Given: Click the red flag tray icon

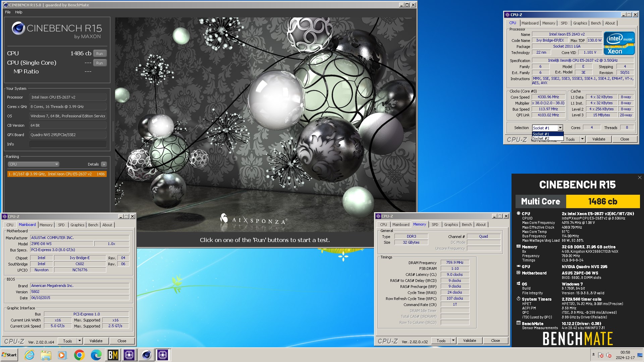Looking at the screenshot, I should [601, 355].
